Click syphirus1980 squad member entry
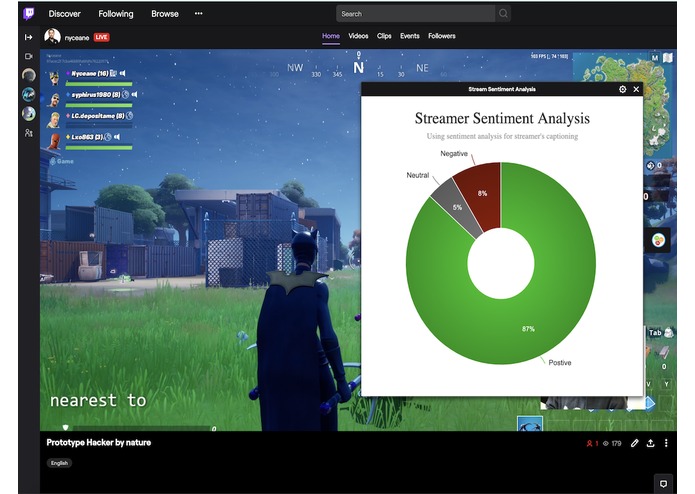Image resolution: width=695 pixels, height=494 pixels. pos(93,98)
